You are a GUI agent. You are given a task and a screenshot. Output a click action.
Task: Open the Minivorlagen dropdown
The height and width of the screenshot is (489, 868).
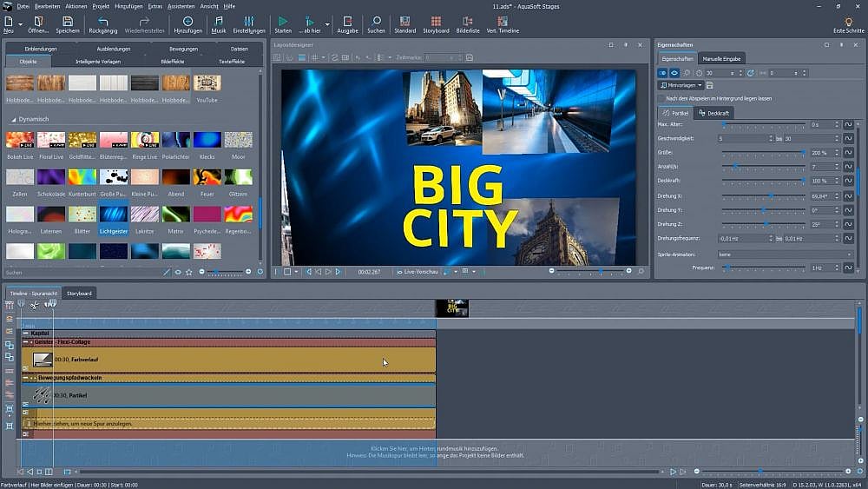[x=681, y=85]
